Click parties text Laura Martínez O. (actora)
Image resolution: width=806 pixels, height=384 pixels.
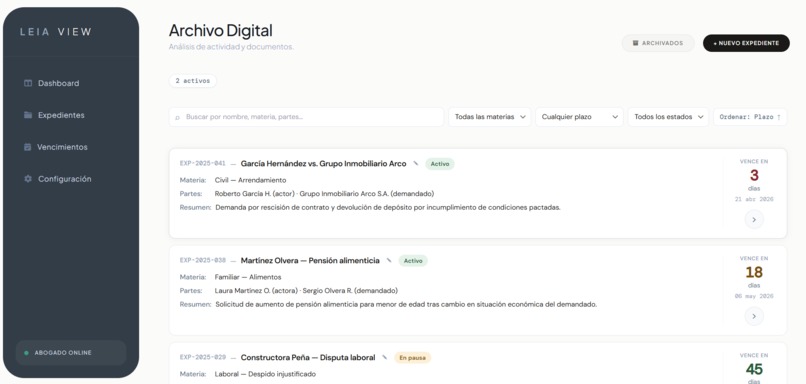click(256, 290)
